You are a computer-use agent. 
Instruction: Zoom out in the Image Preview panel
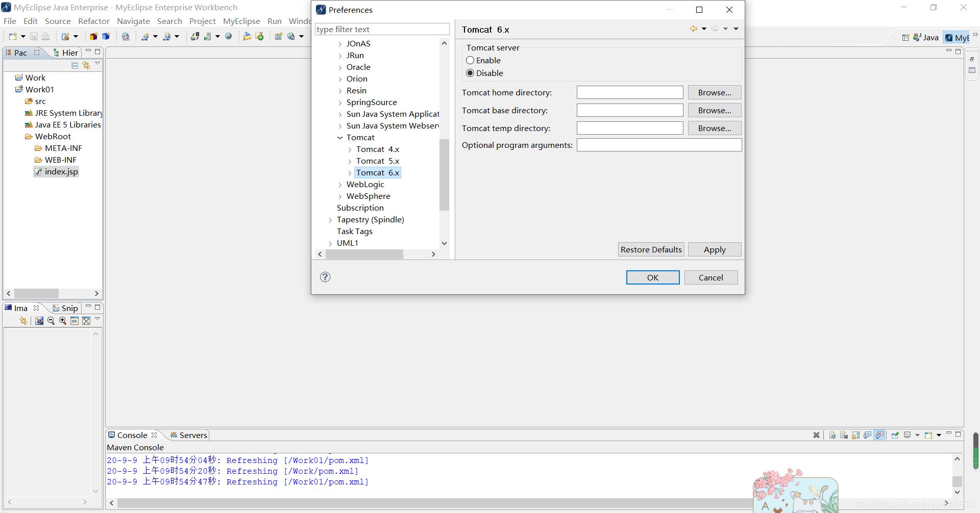point(51,321)
